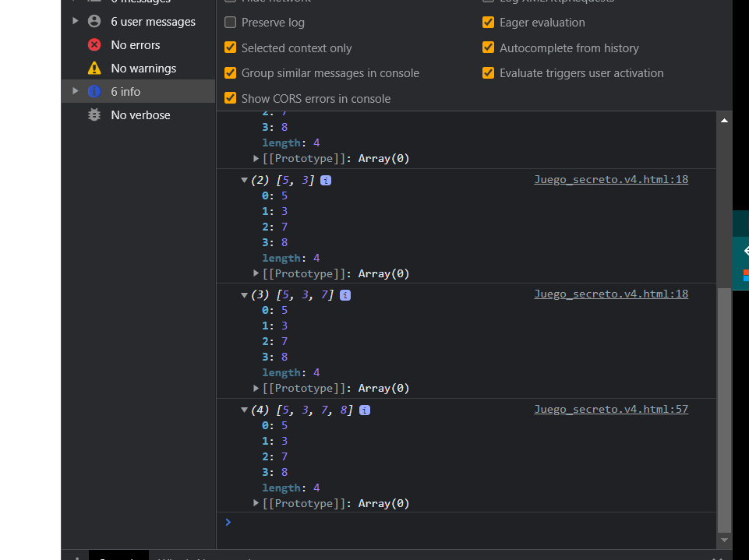Expand [[Prototype]] under the (3) [5, 3, 7] array
The width and height of the screenshot is (749, 560).
coord(256,388)
